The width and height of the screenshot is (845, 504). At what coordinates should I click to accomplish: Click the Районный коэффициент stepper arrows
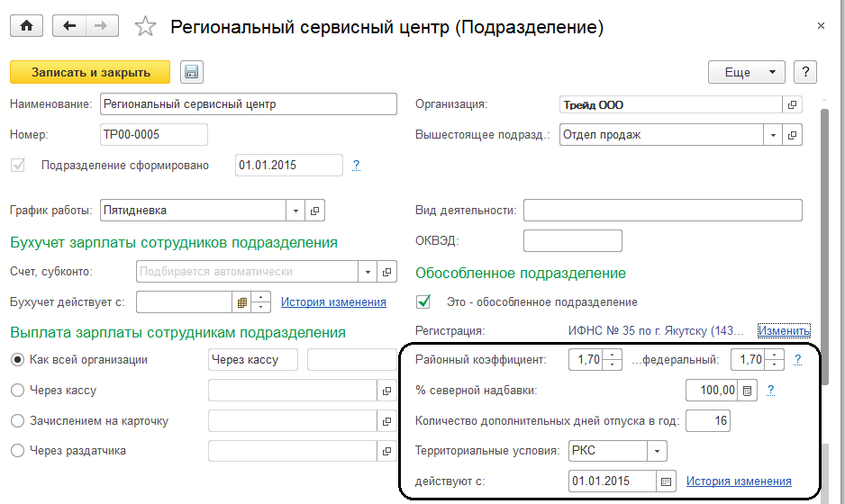click(613, 361)
